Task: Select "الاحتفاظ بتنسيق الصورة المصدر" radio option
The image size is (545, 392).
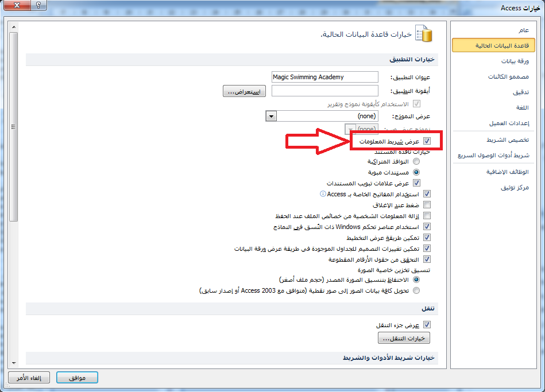Action: click(x=416, y=280)
